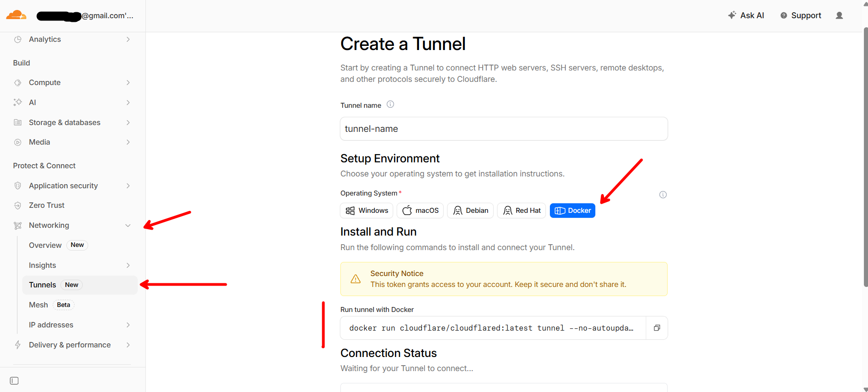Select Debian operating system option
868x392 pixels.
coord(470,211)
